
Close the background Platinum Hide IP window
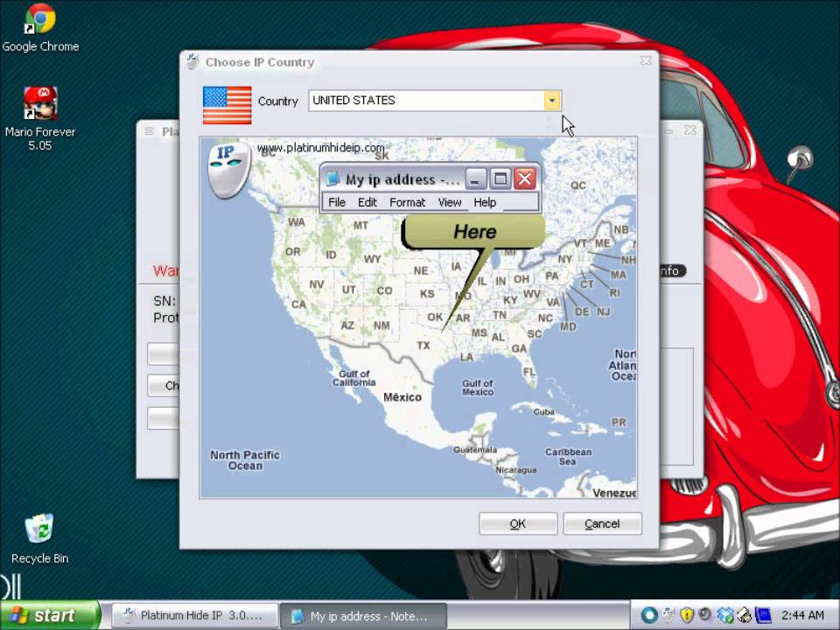[690, 130]
